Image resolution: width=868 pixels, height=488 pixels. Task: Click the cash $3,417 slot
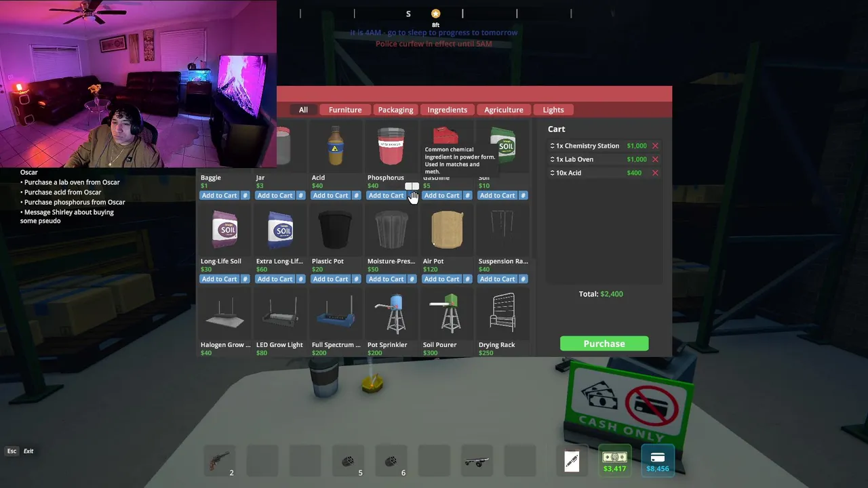614,461
